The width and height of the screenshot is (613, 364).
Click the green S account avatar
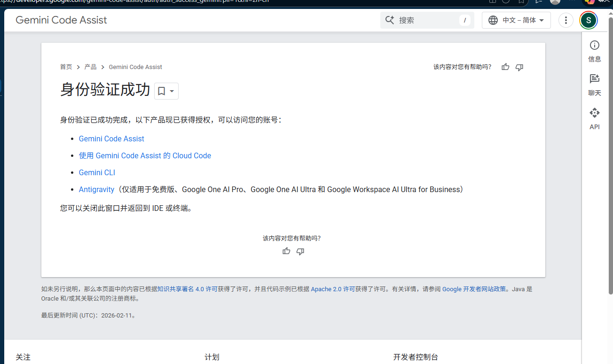(x=589, y=20)
